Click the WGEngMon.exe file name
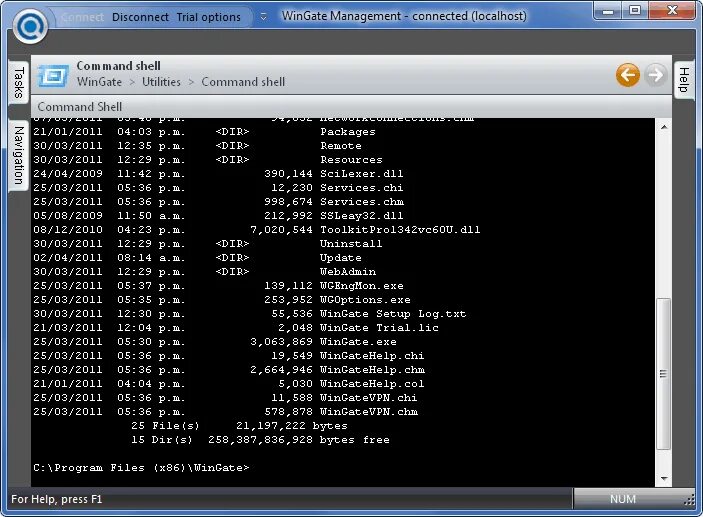The height and width of the screenshot is (517, 703). [x=361, y=286]
